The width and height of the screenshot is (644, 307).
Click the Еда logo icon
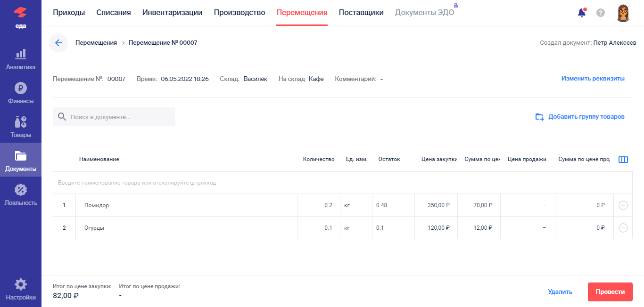21,13
